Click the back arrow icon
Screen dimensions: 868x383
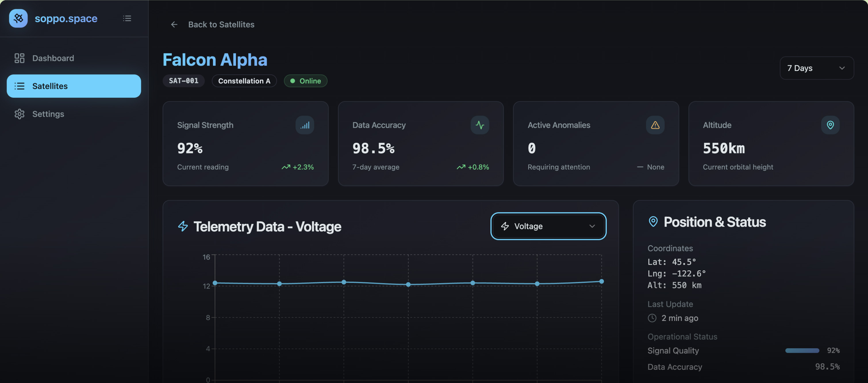pyautogui.click(x=174, y=24)
